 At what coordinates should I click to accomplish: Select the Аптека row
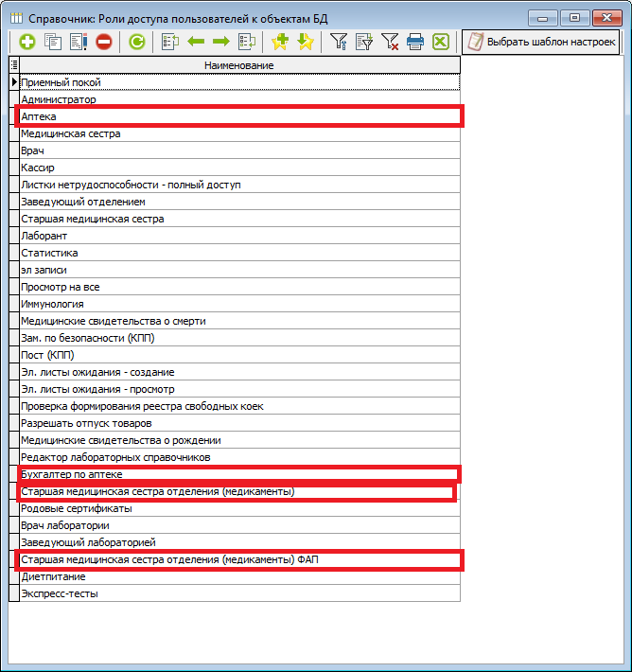click(x=238, y=116)
